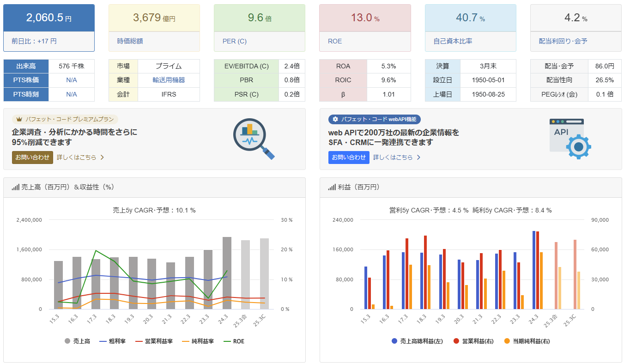Click the 9.6 倍 PER value
This screenshot has width=624, height=364.
(x=260, y=18)
